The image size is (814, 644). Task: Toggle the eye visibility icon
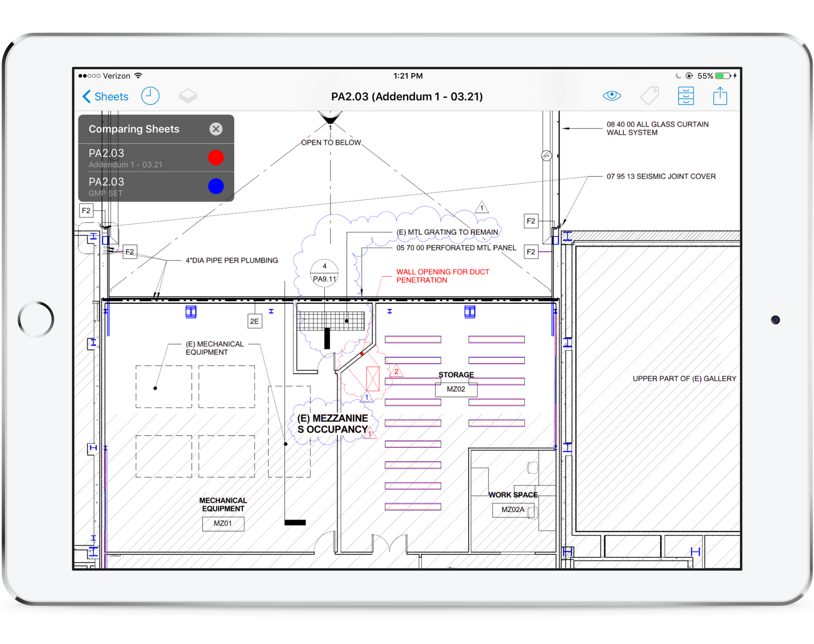click(611, 96)
